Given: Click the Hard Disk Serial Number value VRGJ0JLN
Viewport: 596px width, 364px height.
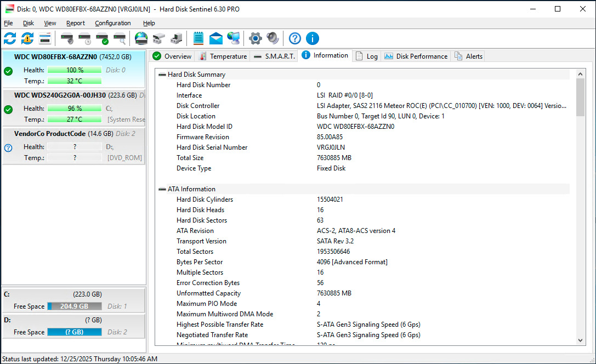Looking at the screenshot, I should [331, 147].
